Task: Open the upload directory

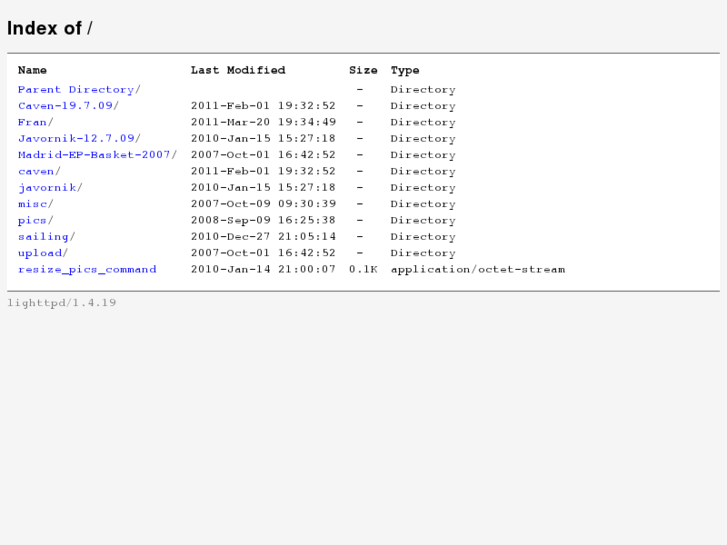Action: (x=40, y=253)
